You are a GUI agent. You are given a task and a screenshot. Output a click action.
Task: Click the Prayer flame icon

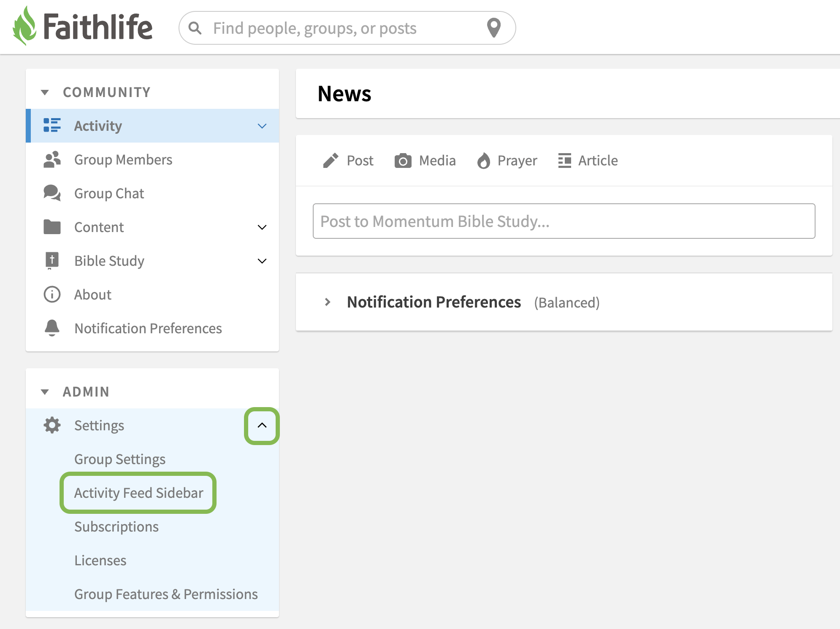484,161
